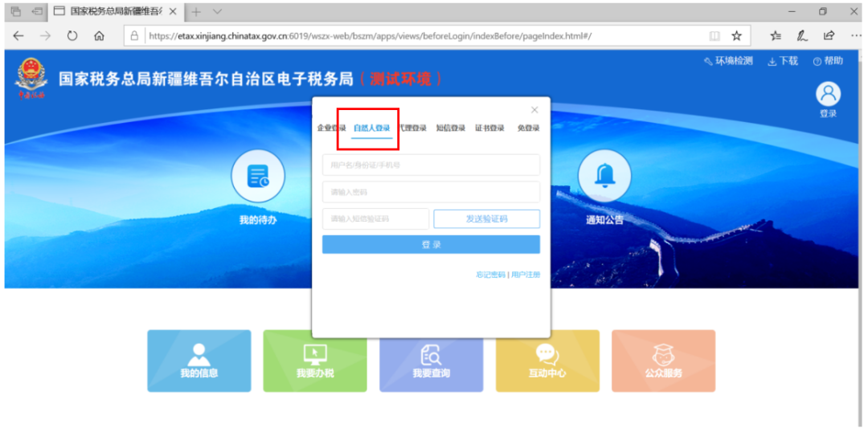
Task: Minimize the browser window
Action: click(792, 11)
